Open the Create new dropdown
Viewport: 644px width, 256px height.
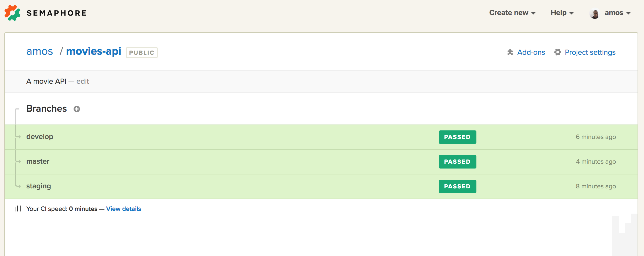[512, 13]
